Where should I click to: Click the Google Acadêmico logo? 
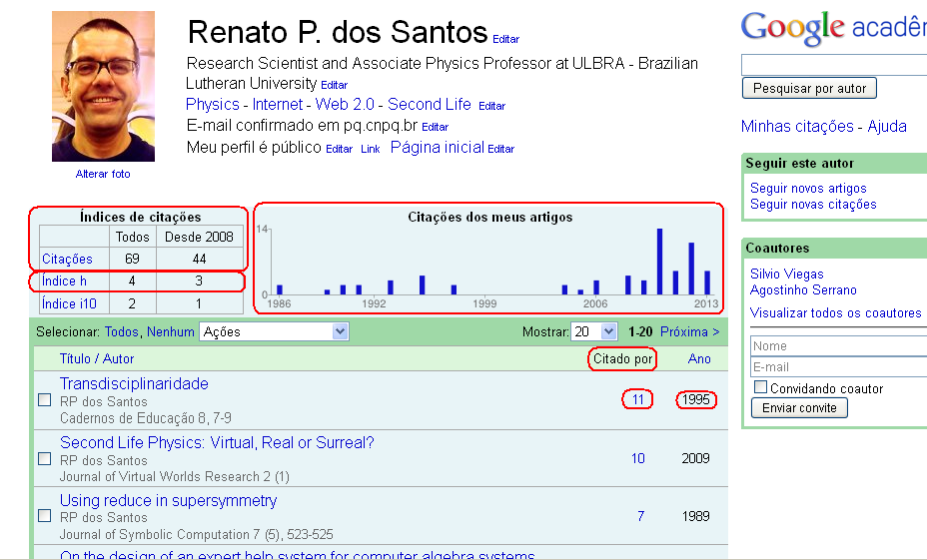(833, 29)
